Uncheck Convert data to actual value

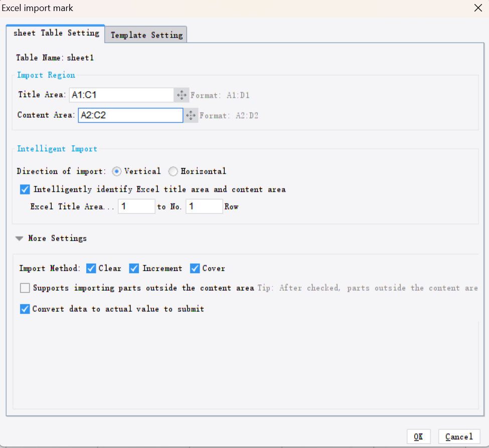(x=25, y=309)
